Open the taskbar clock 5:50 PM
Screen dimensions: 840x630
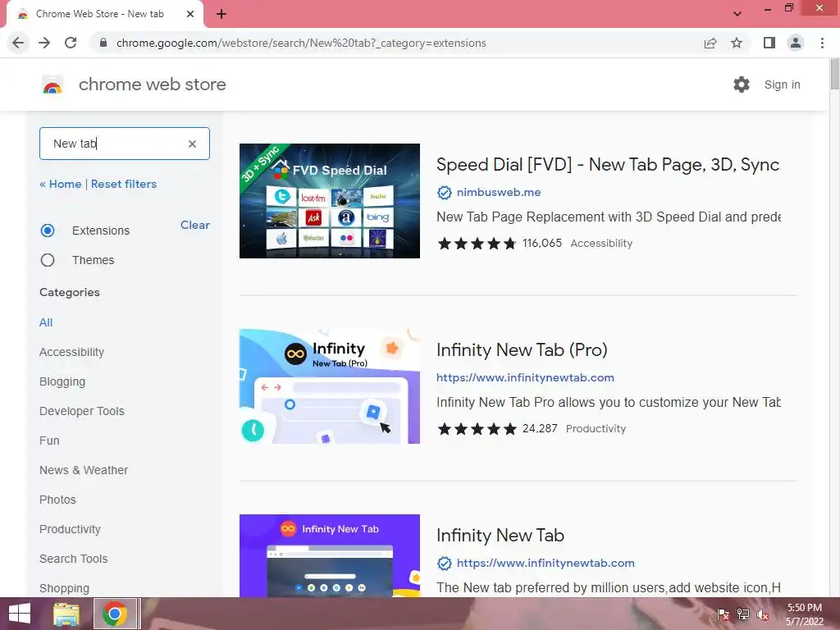click(x=805, y=614)
